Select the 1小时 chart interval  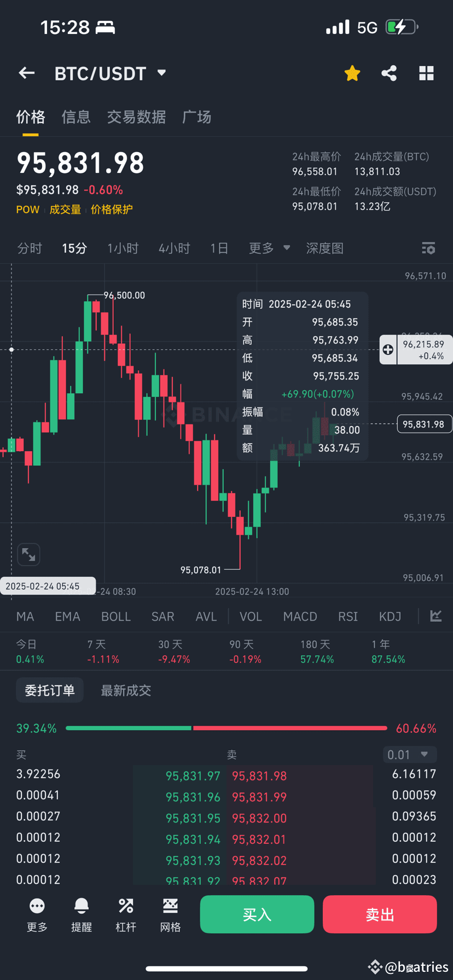coord(123,248)
